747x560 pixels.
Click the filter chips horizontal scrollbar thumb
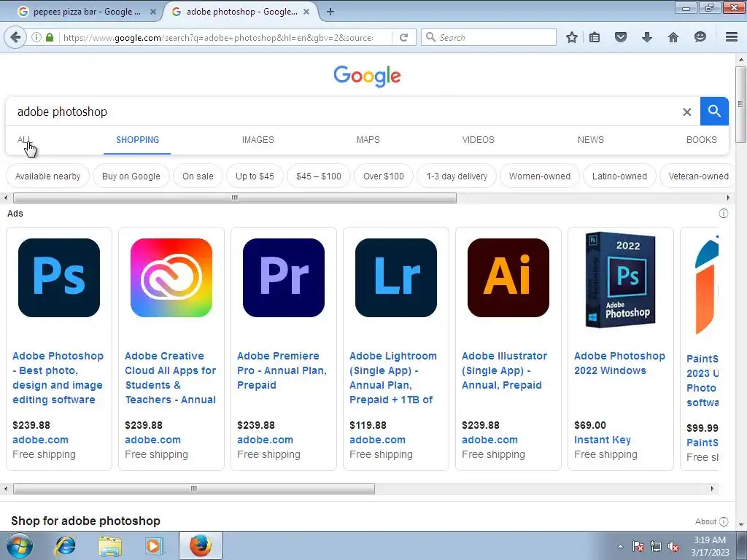click(x=234, y=198)
